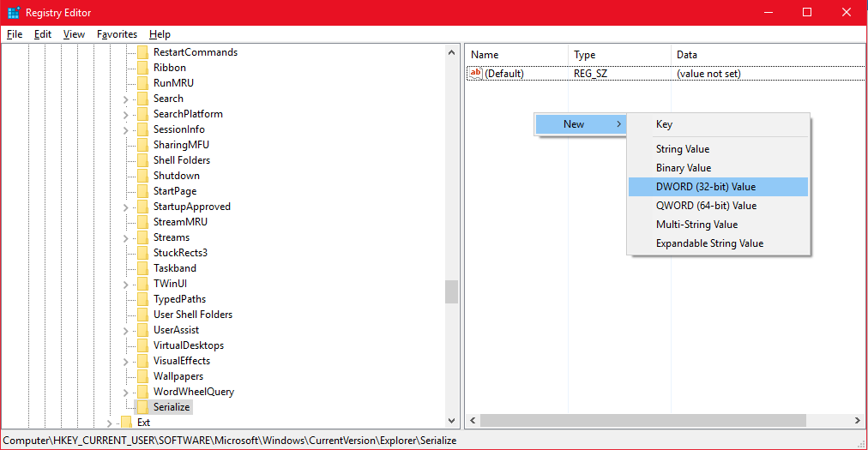Click the TWinUI folder icon
Screen dimensions: 868x450
[143, 284]
